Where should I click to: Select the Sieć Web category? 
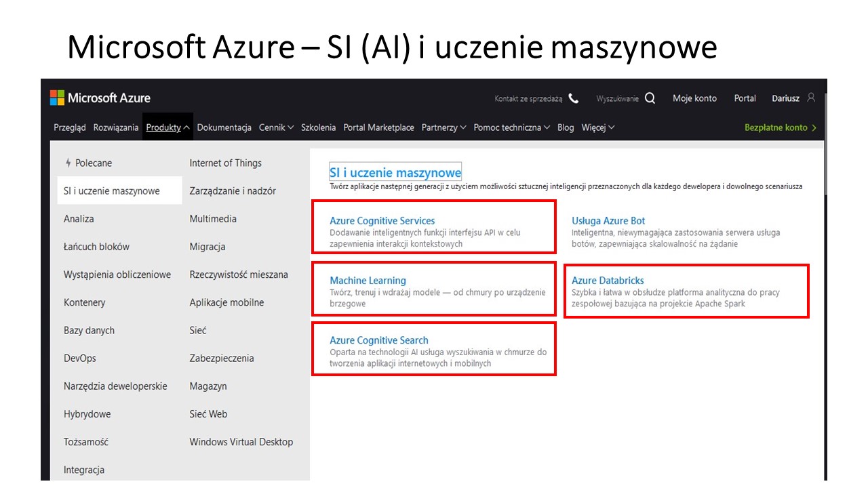coord(208,413)
